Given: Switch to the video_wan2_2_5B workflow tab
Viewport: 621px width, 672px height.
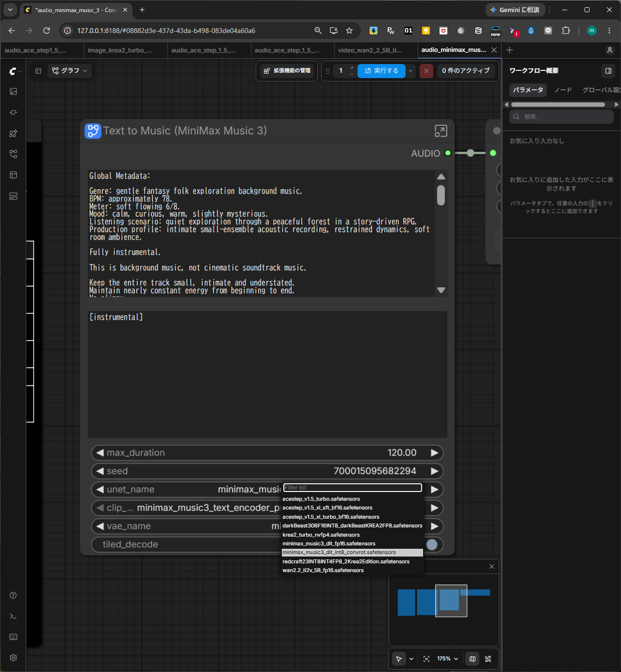Looking at the screenshot, I should coord(376,50).
